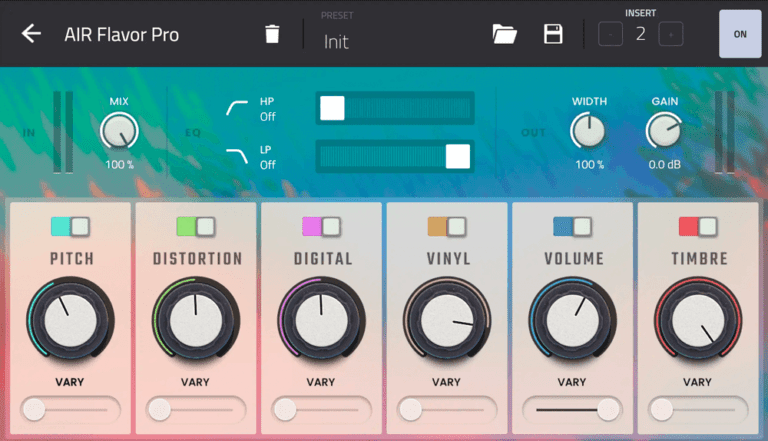Click the trash delete preset icon
The image size is (768, 441).
pos(272,34)
